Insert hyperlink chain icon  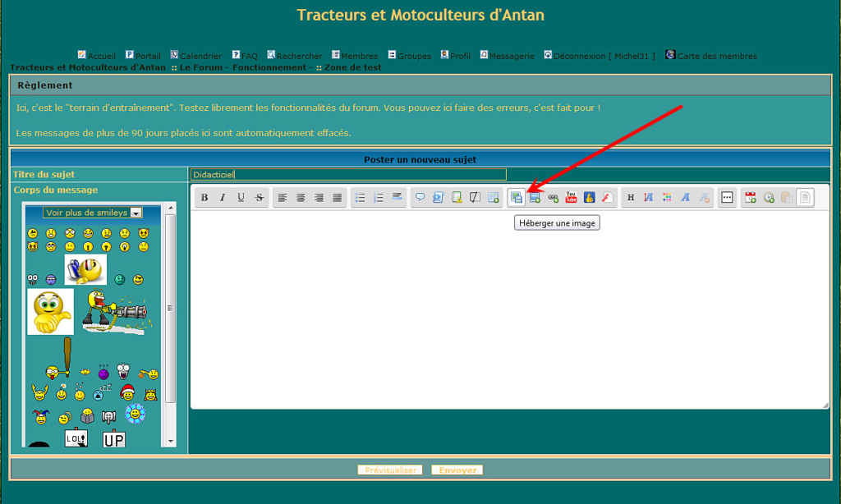click(x=553, y=197)
